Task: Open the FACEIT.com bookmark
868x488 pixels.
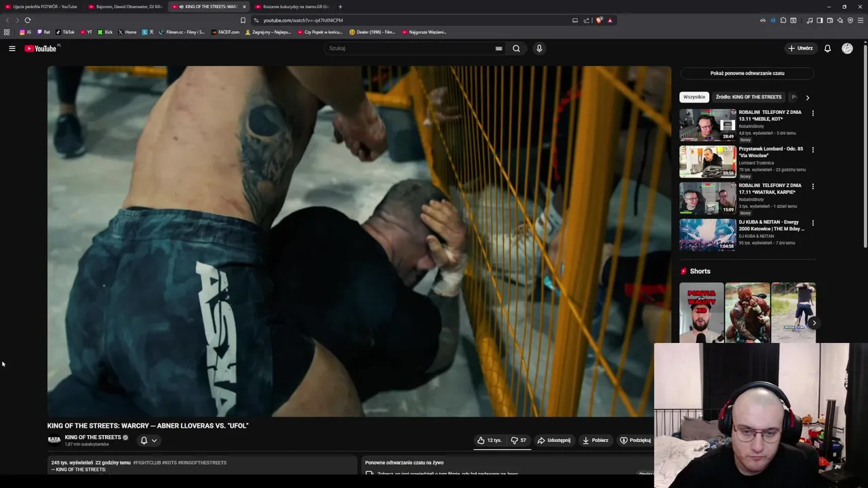Action: [x=225, y=32]
